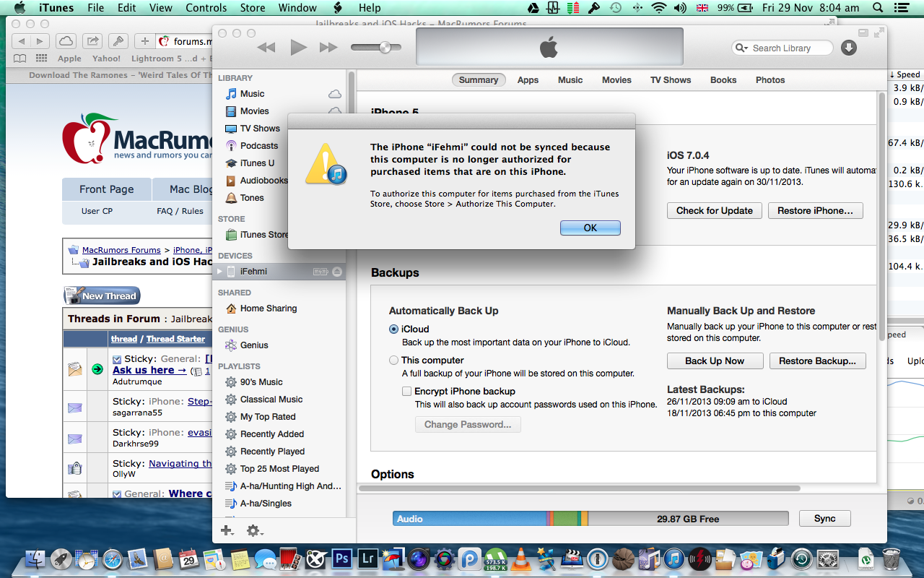Click Check for Update

tap(715, 211)
